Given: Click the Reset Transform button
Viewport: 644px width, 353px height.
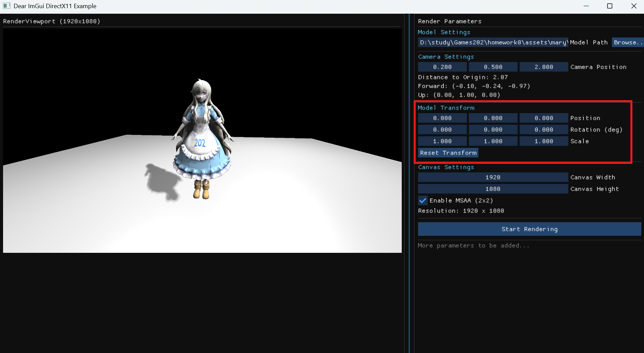Looking at the screenshot, I should point(448,153).
